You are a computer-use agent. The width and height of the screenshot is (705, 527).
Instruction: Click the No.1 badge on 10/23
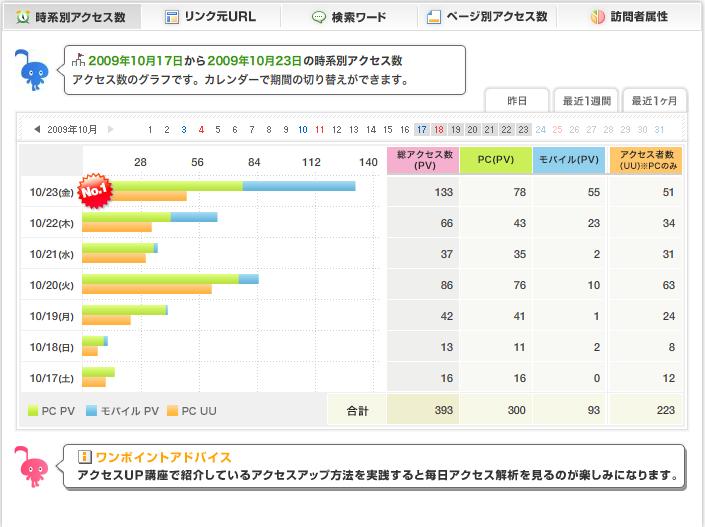pyautogui.click(x=94, y=191)
